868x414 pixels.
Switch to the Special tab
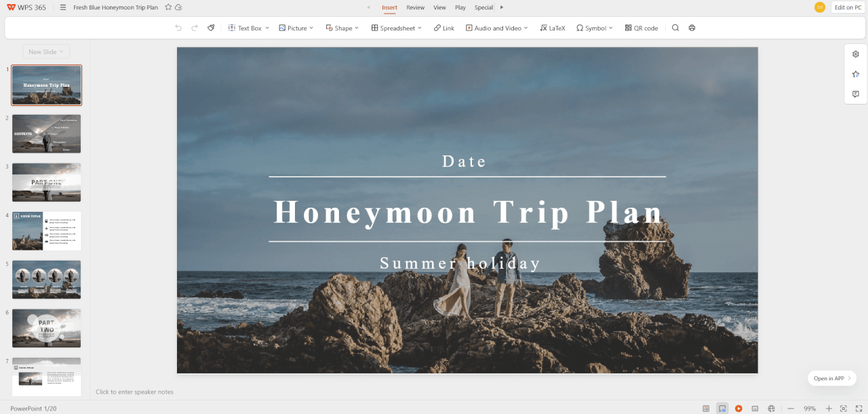click(484, 7)
